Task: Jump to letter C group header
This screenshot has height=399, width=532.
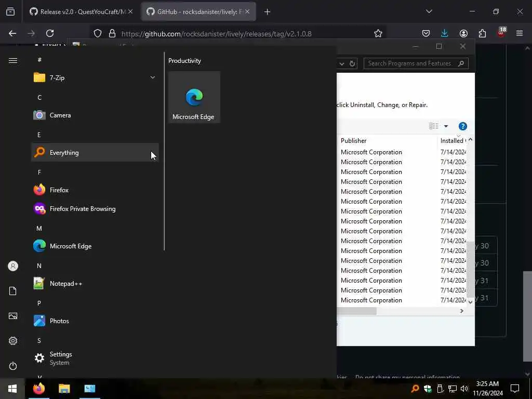Action: point(39,97)
